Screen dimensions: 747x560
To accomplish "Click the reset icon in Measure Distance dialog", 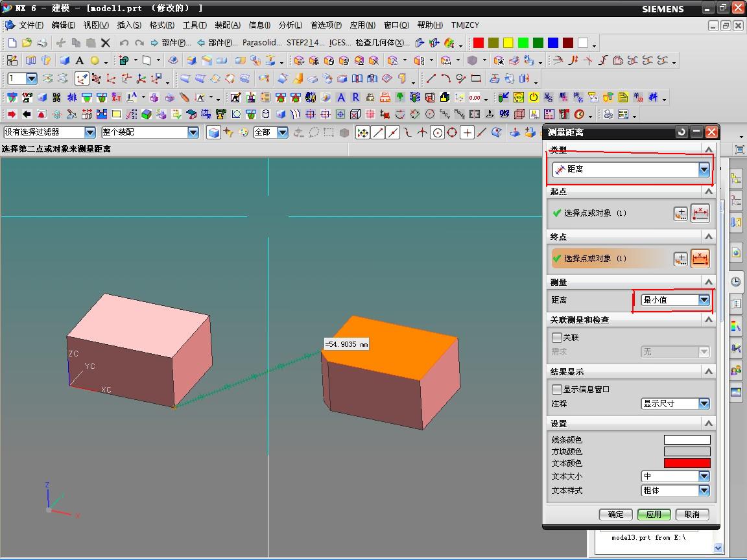I will pos(682,132).
